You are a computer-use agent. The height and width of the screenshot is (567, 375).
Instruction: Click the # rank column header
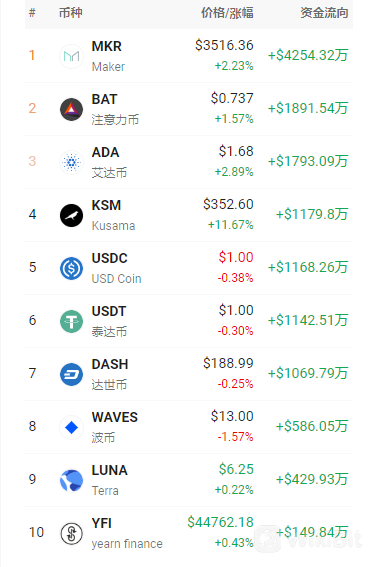(32, 13)
